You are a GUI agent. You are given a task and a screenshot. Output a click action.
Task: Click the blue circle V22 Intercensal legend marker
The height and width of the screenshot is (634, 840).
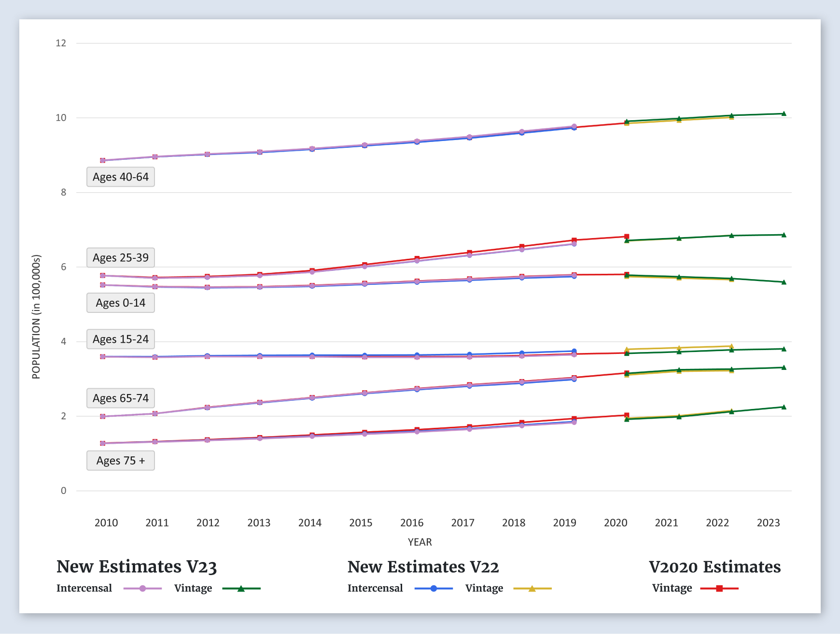[x=434, y=589]
